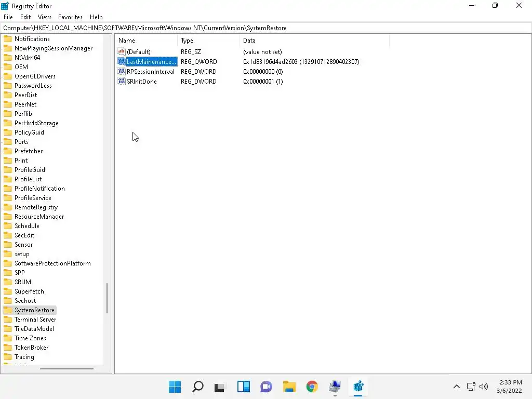Open the Windows Start menu

tap(175, 387)
